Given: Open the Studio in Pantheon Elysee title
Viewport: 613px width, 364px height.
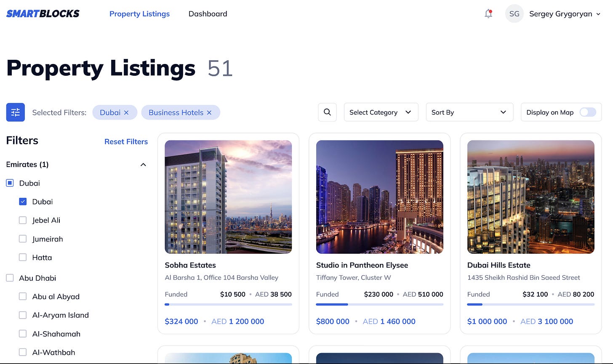Looking at the screenshot, I should pos(362,265).
